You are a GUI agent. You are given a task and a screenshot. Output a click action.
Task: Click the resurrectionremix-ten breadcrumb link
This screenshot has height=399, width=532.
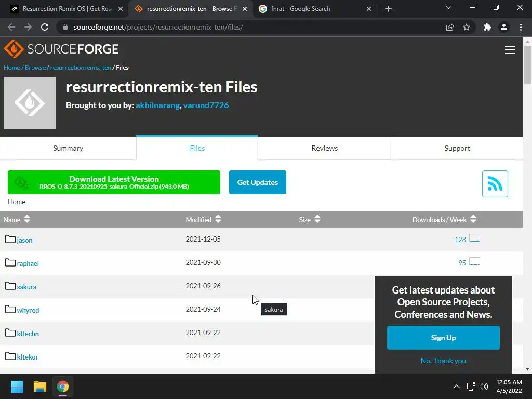click(81, 68)
